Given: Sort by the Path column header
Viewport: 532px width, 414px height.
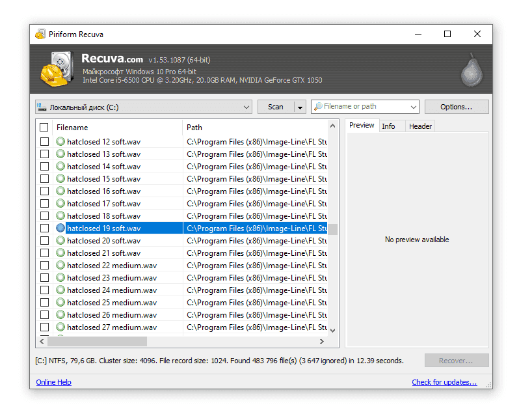Looking at the screenshot, I should point(255,128).
